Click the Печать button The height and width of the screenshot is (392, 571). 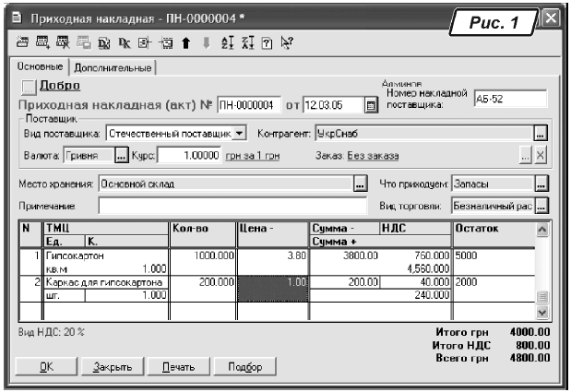point(179,366)
